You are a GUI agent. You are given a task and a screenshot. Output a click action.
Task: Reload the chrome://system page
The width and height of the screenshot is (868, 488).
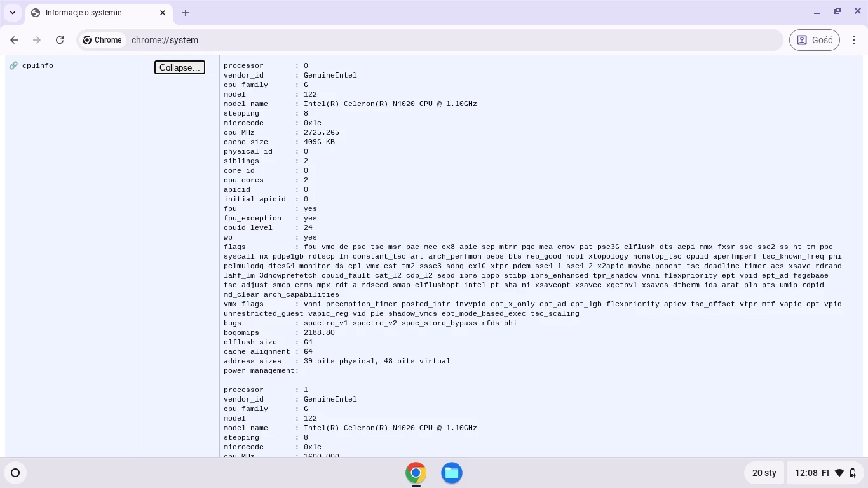(x=60, y=40)
